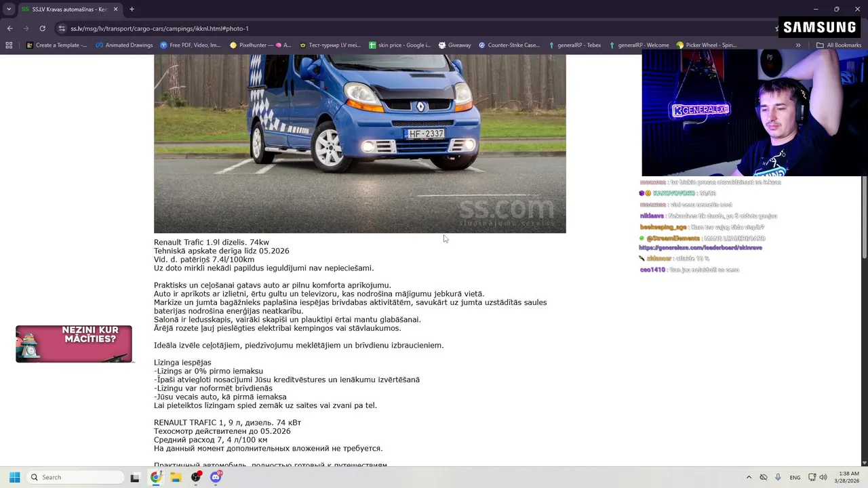The image size is (868, 488).
Task: Close the SS.LV Kravas automašīnas tab
Action: tap(115, 9)
